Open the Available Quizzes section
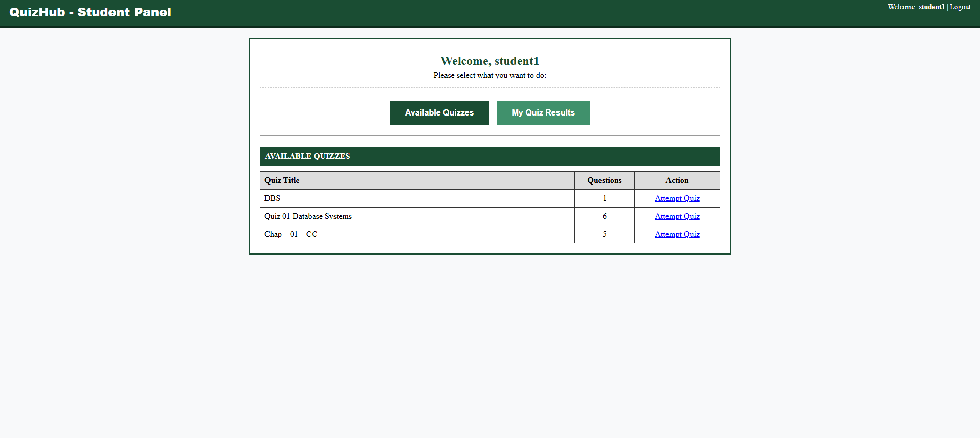 (x=439, y=113)
